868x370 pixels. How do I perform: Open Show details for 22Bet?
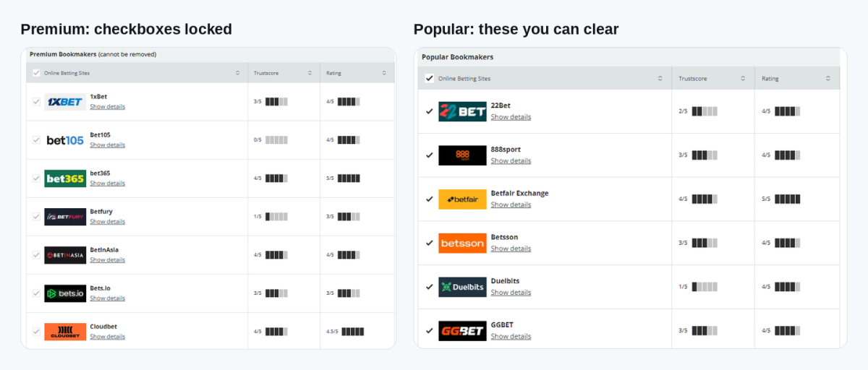click(x=511, y=117)
